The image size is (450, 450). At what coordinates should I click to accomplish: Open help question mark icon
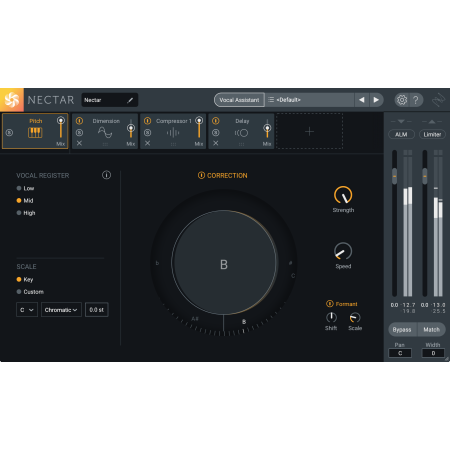[x=416, y=100]
